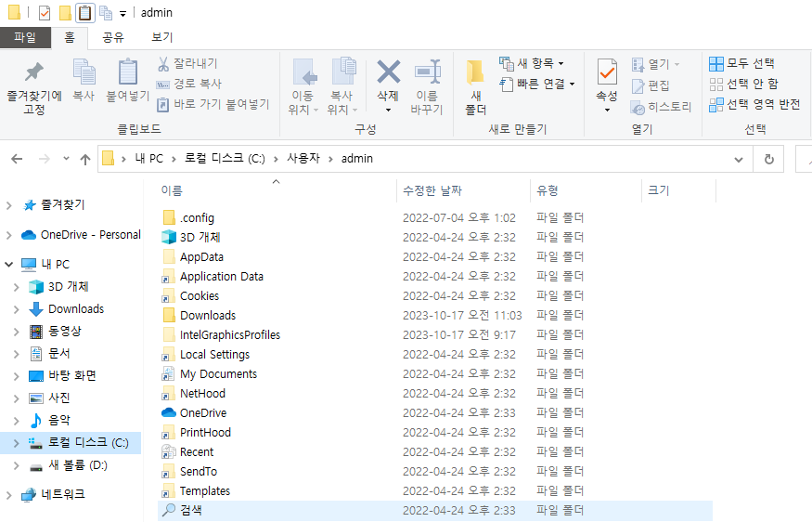Viewport: 812px width, 522px height.
Task: Expand 3D 개체 in navigation pane
Action: 16,287
